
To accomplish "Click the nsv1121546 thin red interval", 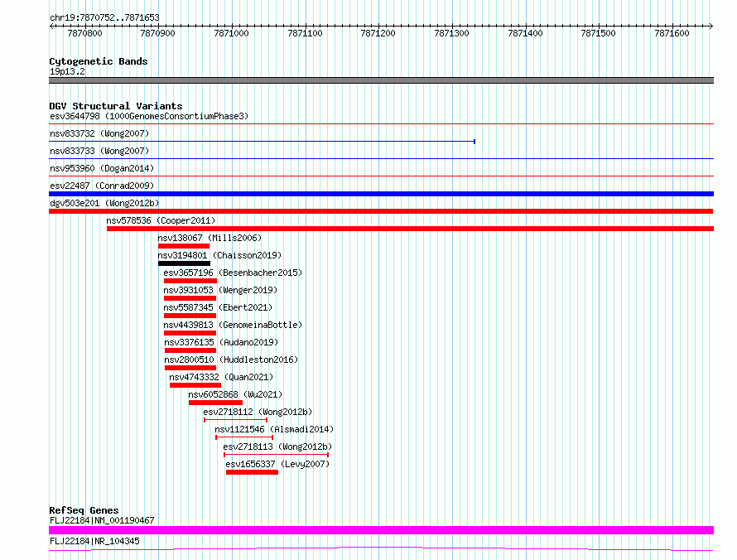I will (244, 437).
